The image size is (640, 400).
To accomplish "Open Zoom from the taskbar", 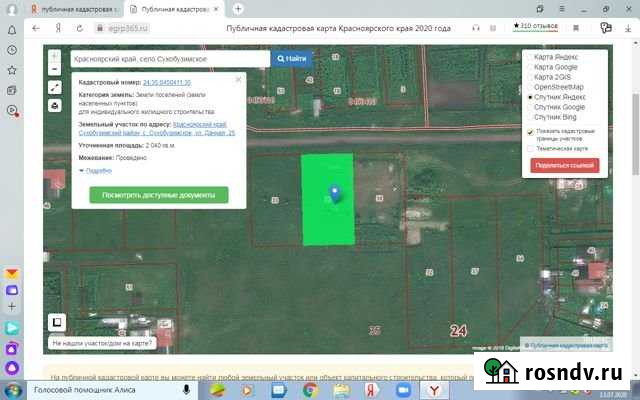I will [403, 391].
